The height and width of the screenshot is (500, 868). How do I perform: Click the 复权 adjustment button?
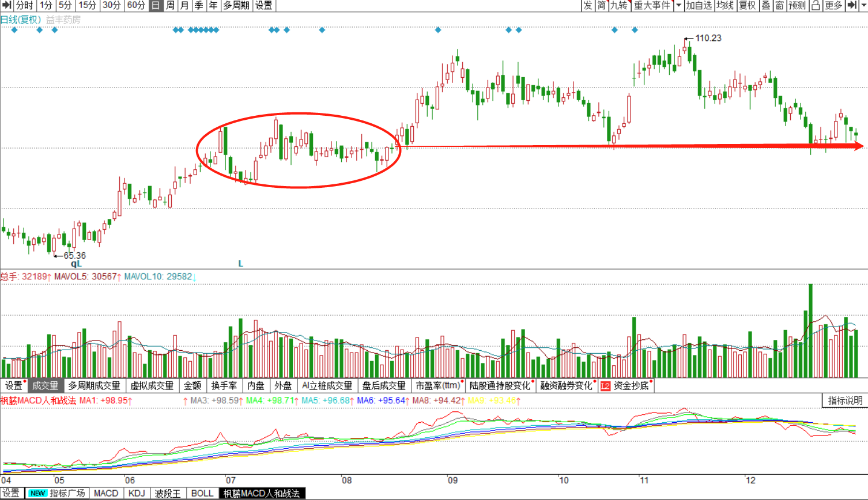pyautogui.click(x=748, y=5)
